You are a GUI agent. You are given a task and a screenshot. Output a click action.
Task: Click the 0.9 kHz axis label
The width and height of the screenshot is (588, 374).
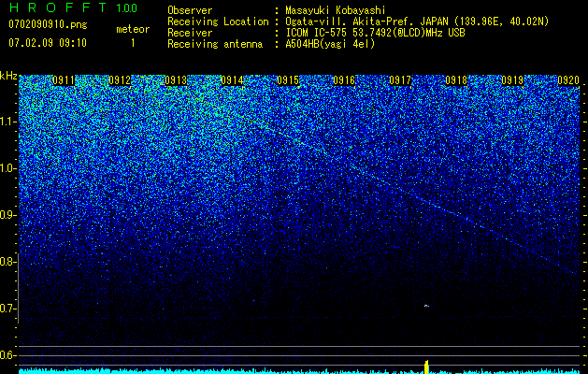7,215
